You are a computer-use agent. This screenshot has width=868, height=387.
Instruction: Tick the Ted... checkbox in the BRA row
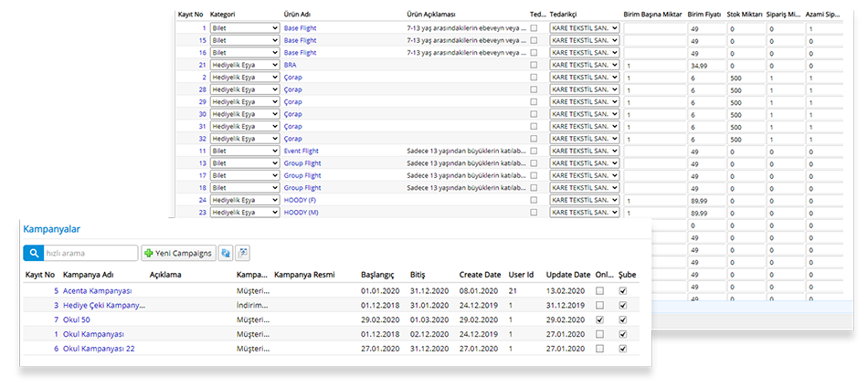535,66
